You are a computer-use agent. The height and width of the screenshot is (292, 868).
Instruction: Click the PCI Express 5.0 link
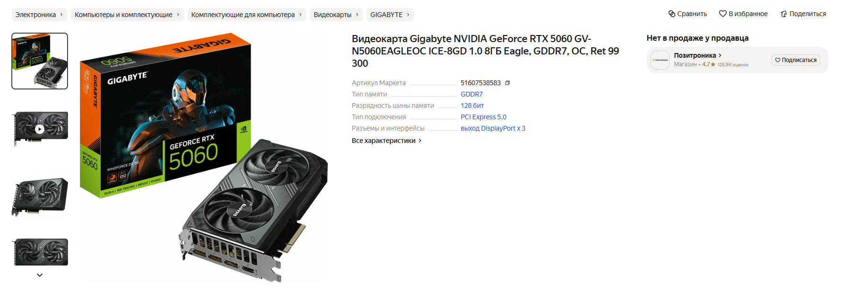[483, 117]
